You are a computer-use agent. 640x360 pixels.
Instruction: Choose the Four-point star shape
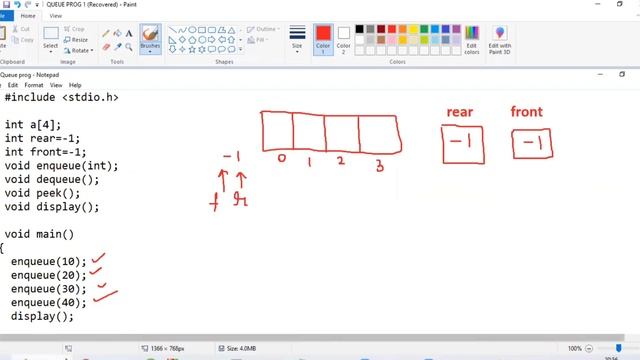(x=182, y=49)
